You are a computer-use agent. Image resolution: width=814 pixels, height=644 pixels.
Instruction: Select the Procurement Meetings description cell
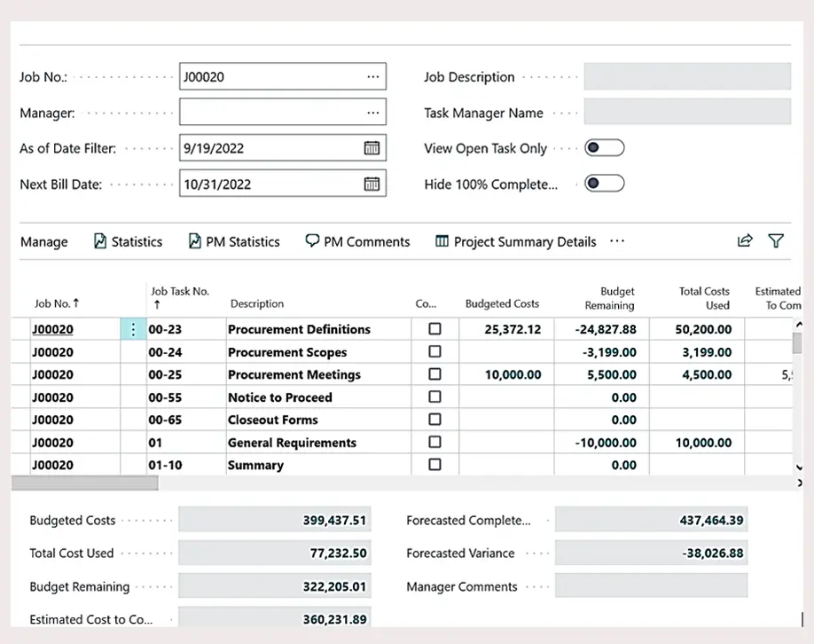[318, 374]
